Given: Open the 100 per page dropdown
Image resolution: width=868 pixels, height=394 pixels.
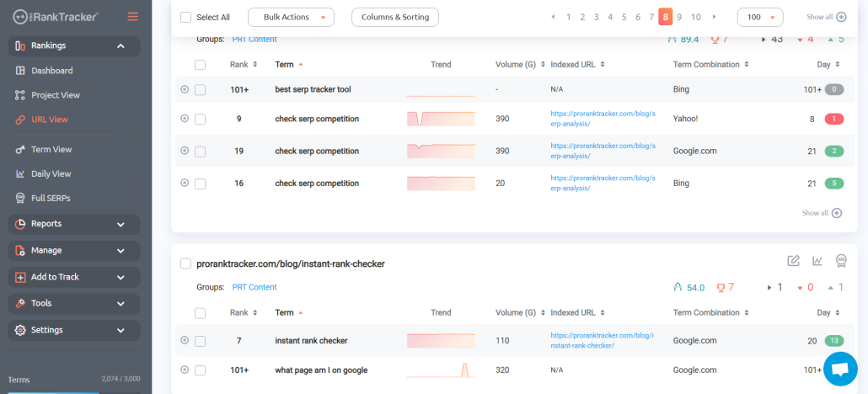Looking at the screenshot, I should click(760, 17).
